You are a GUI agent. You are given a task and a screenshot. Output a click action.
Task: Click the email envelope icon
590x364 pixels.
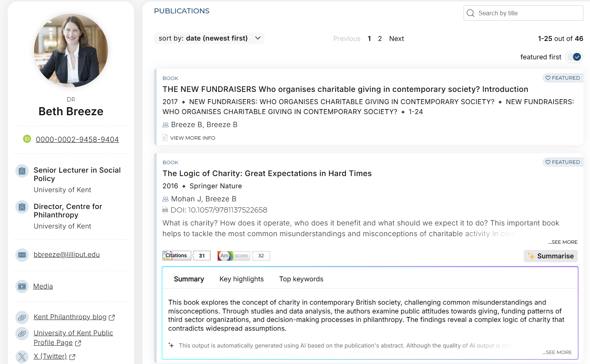click(22, 255)
